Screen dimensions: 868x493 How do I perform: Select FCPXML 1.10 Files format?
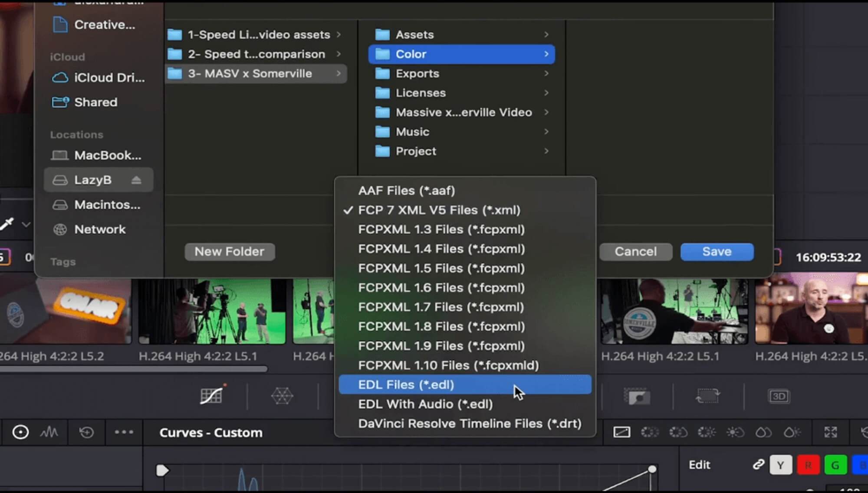pyautogui.click(x=448, y=365)
